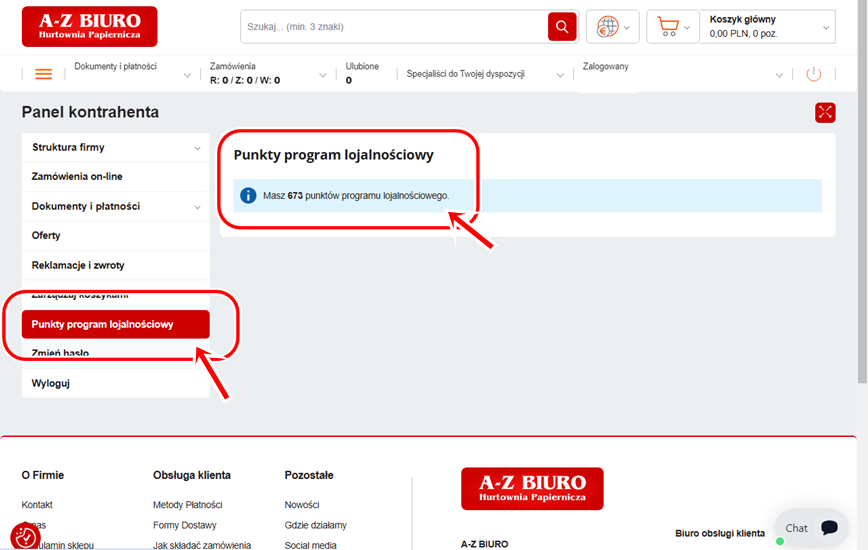Open Ulubione favorites counter
This screenshot has width=868, height=550.
pyautogui.click(x=362, y=73)
